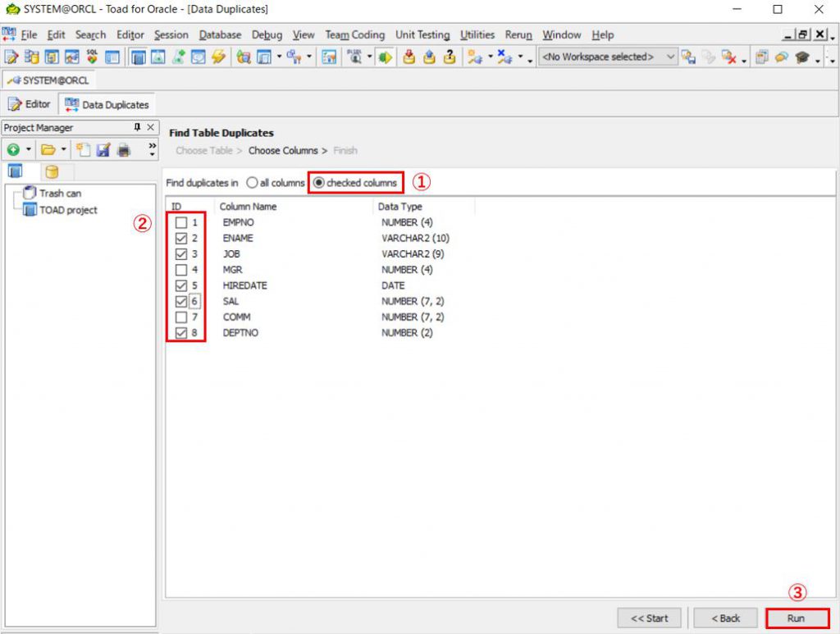
Task: Switch to the Editor tab
Action: point(30,104)
